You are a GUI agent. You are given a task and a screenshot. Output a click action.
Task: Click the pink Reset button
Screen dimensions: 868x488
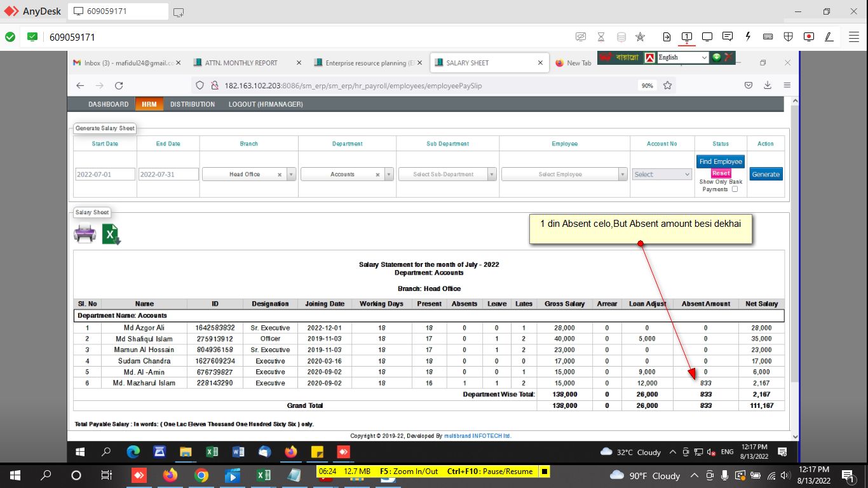point(721,173)
